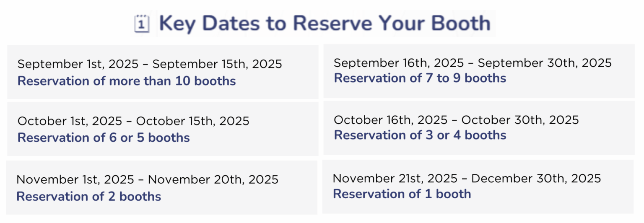Click the Key Dates to Reserve Your Booth heading
This screenshot has width=644, height=223.
click(x=324, y=23)
